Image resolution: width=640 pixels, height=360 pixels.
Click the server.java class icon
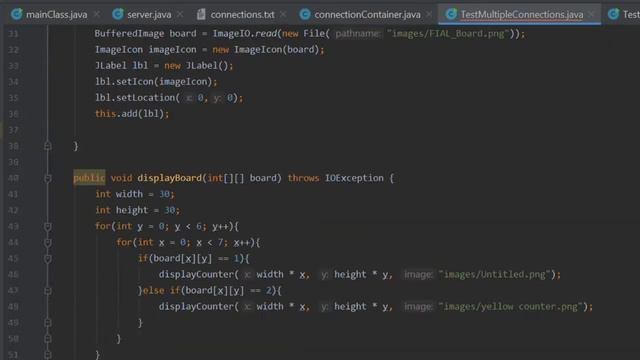pos(118,14)
